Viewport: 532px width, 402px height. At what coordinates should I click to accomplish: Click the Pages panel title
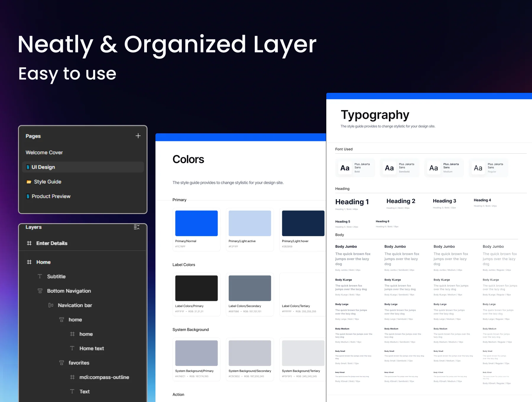pyautogui.click(x=33, y=136)
